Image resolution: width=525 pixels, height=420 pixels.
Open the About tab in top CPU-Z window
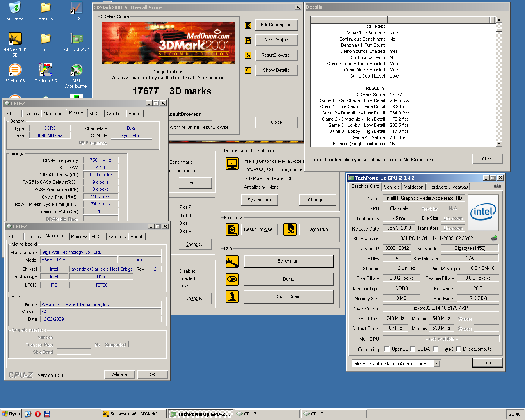coord(135,114)
